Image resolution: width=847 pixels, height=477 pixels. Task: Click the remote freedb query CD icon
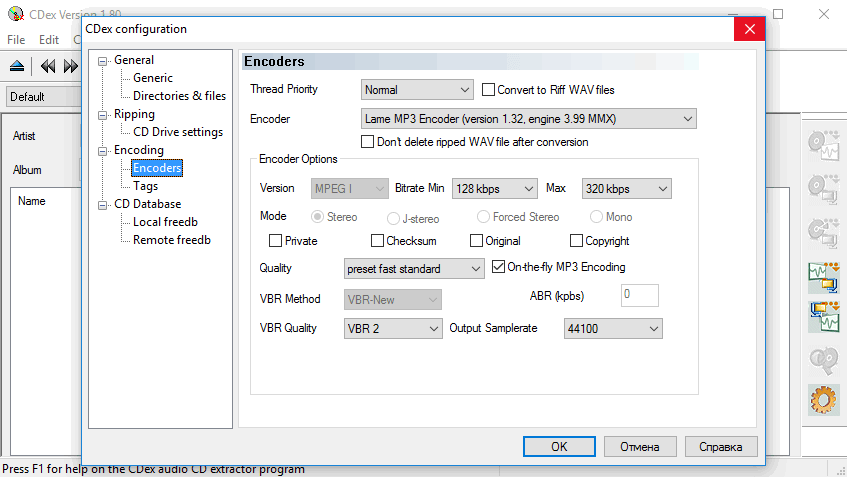click(824, 359)
